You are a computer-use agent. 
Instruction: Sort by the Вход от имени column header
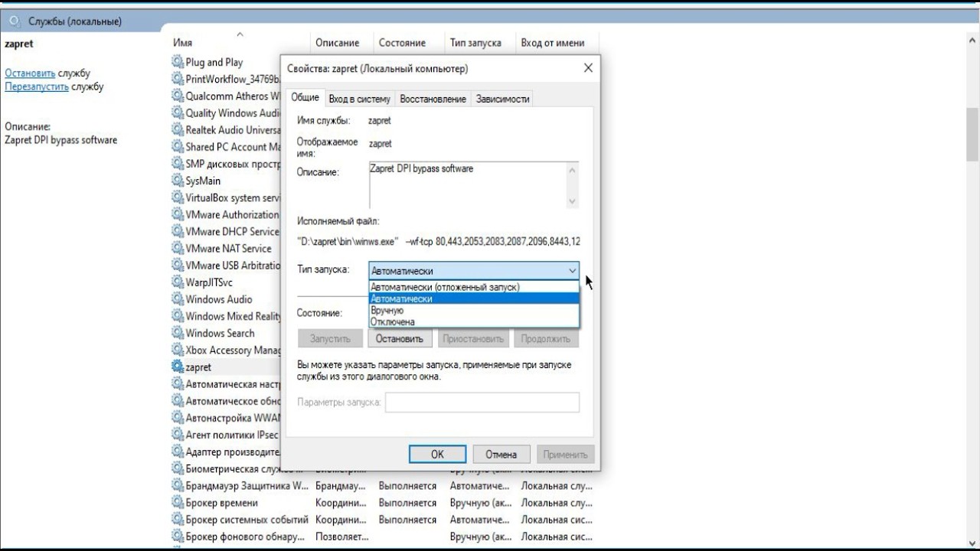[x=557, y=43]
